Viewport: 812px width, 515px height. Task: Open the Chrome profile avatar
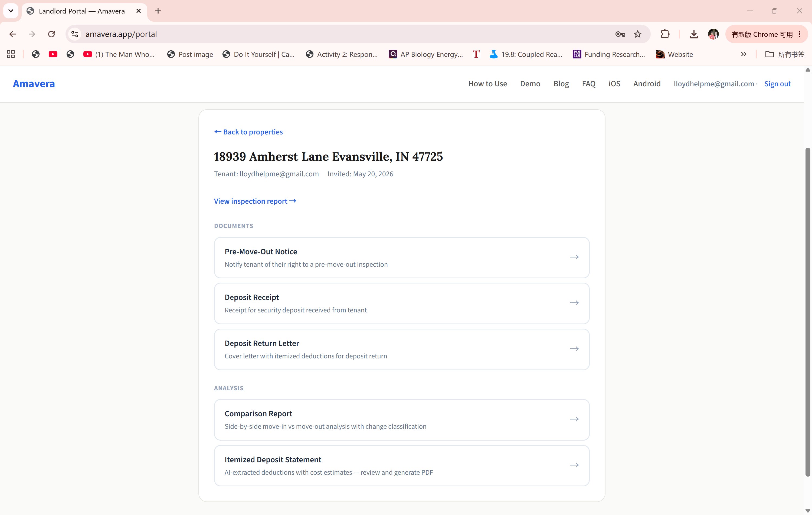click(x=713, y=34)
